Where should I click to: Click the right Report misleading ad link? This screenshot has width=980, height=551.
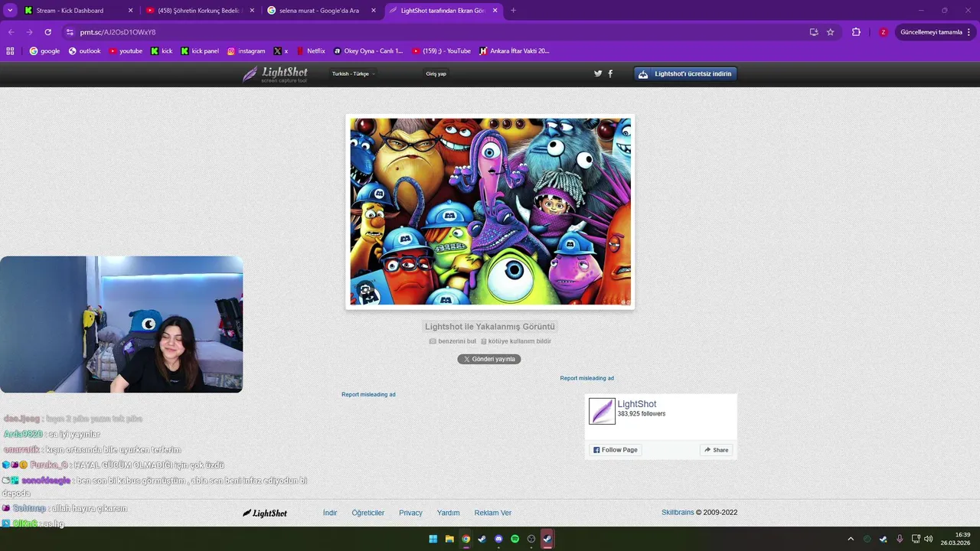586,378
